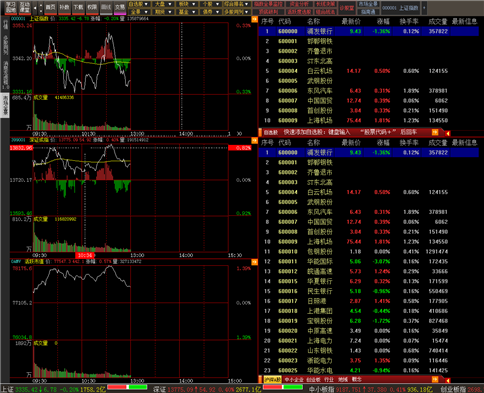Click the 成交量 header in the lower table
Viewport: 484px width, 393px height.
point(438,143)
